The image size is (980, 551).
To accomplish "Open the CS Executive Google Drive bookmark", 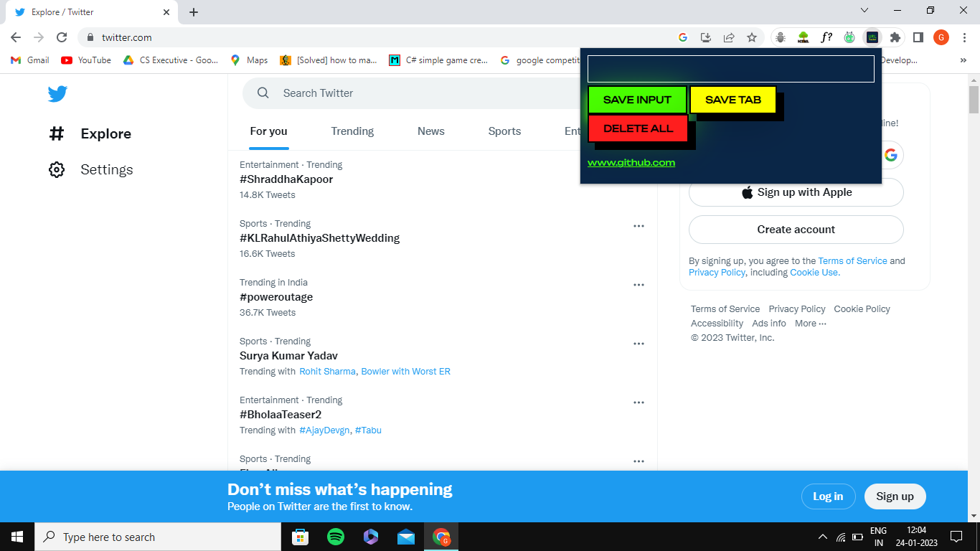I will (171, 60).
